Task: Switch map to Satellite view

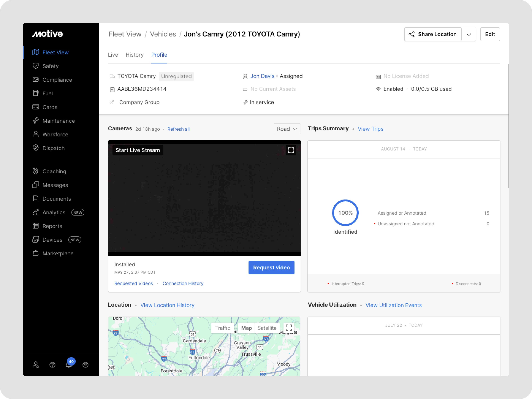Action: 267,328
